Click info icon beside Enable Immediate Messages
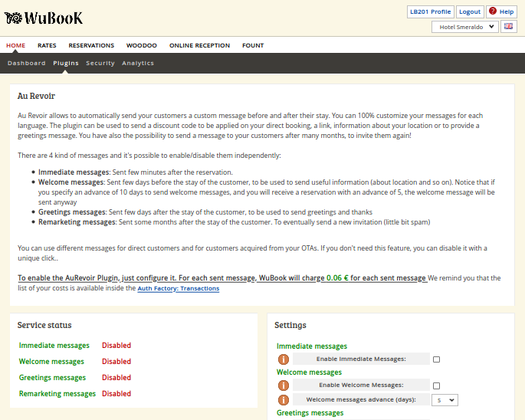 pyautogui.click(x=284, y=359)
